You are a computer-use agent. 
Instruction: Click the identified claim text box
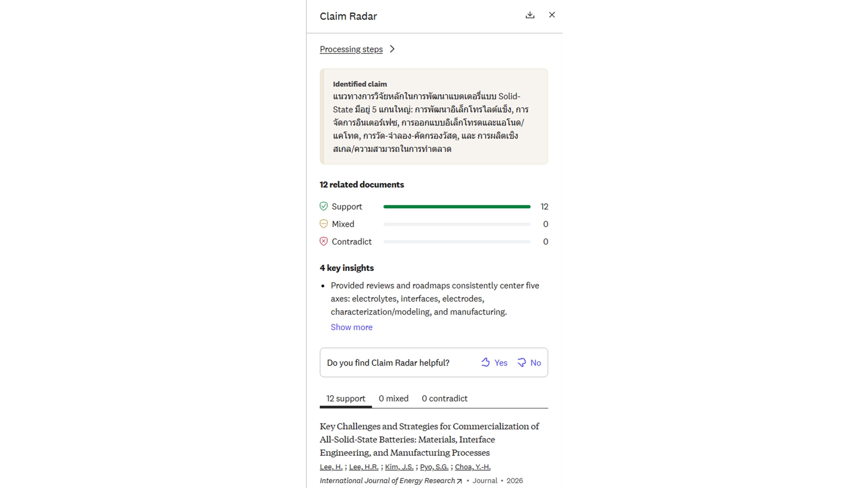click(x=434, y=116)
